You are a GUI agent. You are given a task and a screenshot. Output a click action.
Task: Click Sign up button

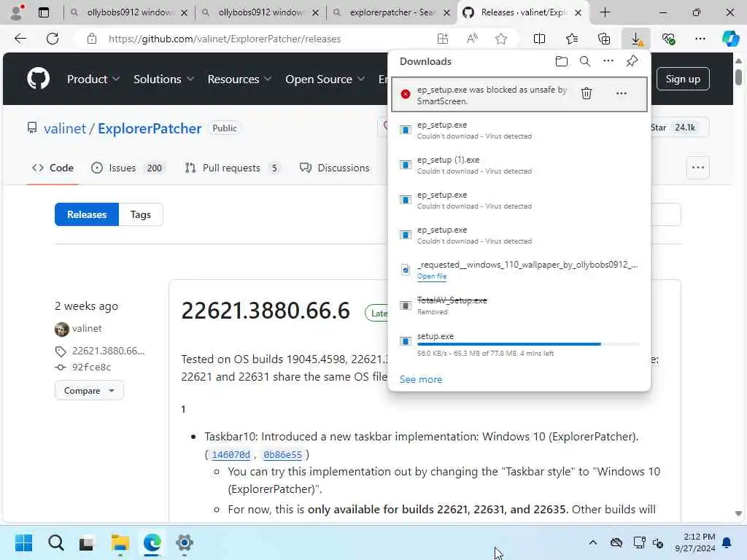point(683,79)
